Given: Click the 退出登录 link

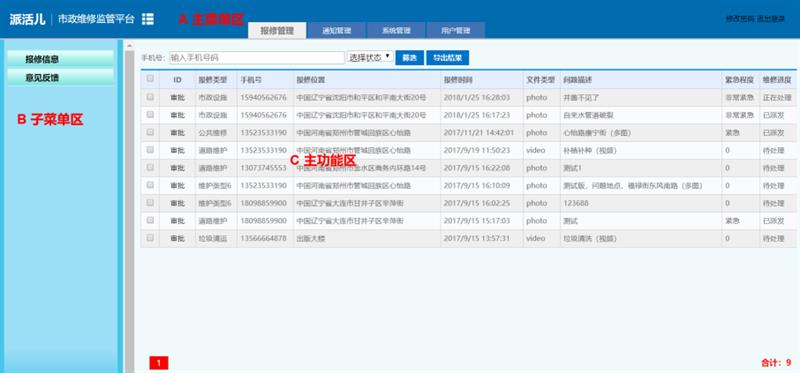Looking at the screenshot, I should click(770, 19).
